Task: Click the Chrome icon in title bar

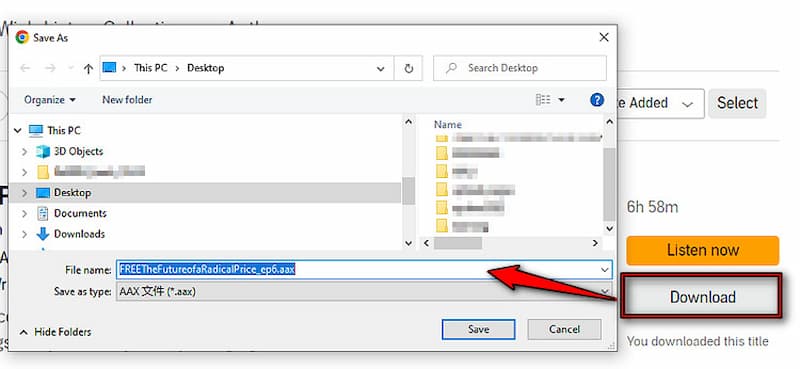Action: tap(22, 37)
